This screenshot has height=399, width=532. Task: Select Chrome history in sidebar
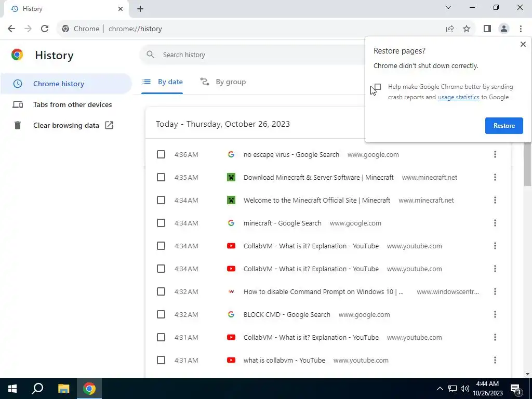click(66, 84)
